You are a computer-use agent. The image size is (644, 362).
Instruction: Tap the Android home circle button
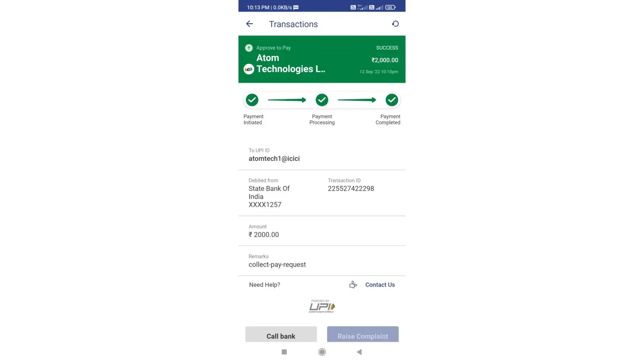tap(322, 352)
